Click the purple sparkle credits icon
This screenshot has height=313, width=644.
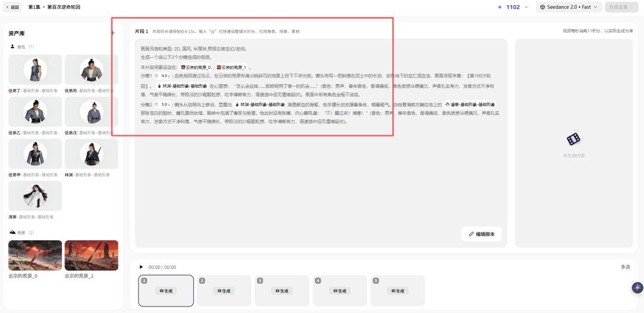pos(500,7)
